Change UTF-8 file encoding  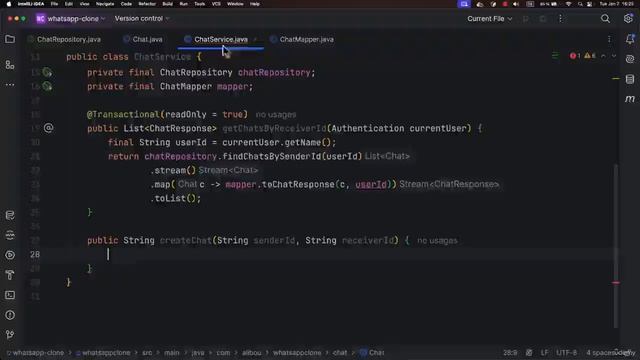pyautogui.click(x=567, y=353)
